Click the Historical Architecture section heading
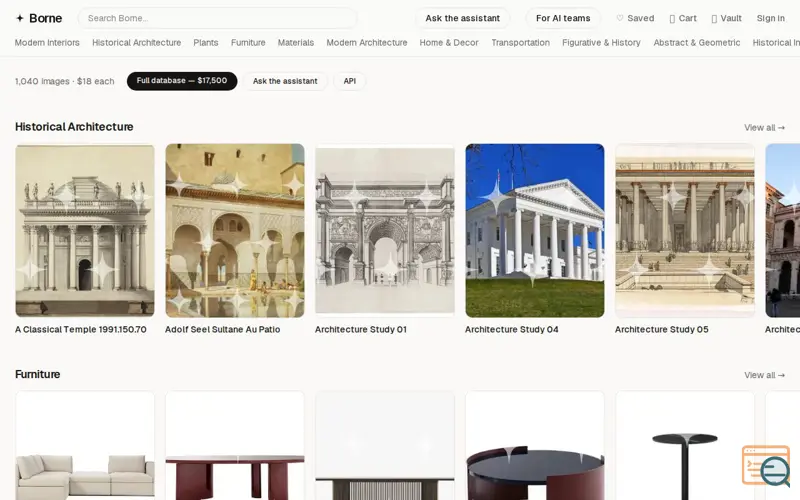800x500 pixels. [74, 127]
